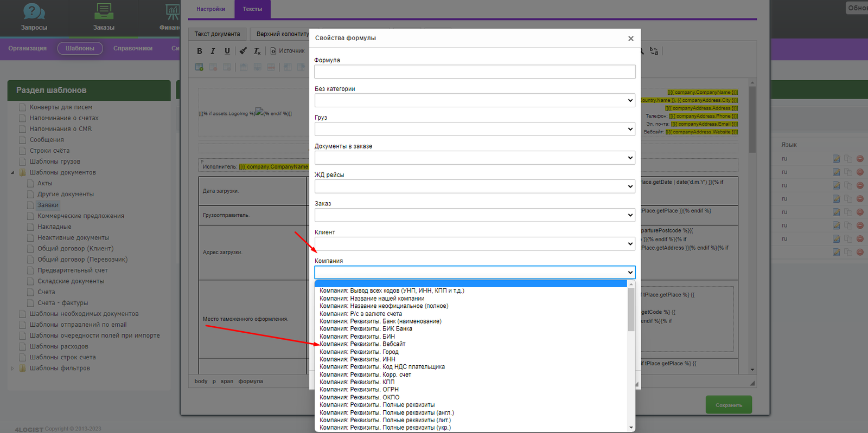Viewport: 868px width, 433px height.
Task: Open the ЖД рейсы dropdown
Action: (475, 186)
